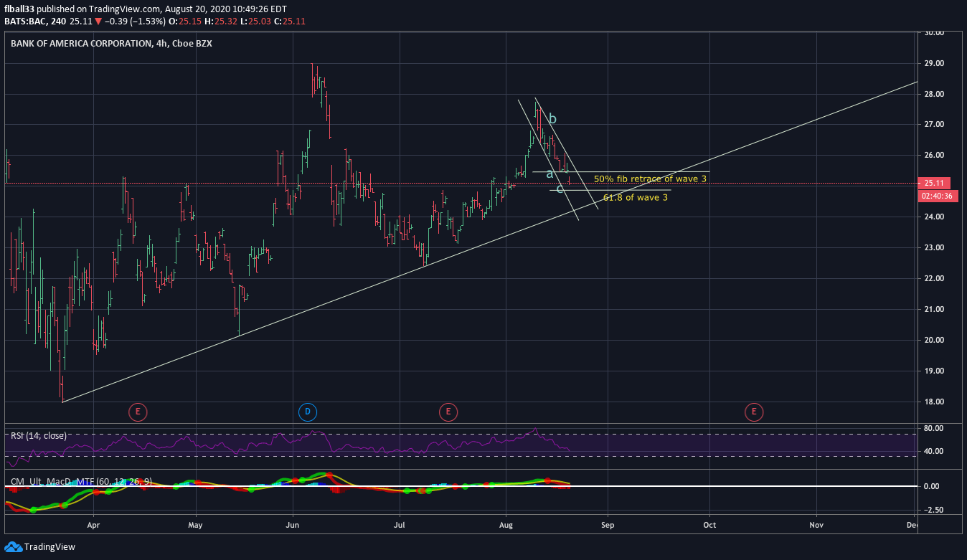This screenshot has height=560, width=967.
Task: Click the 'May' label on the time axis
Action: pos(196,525)
